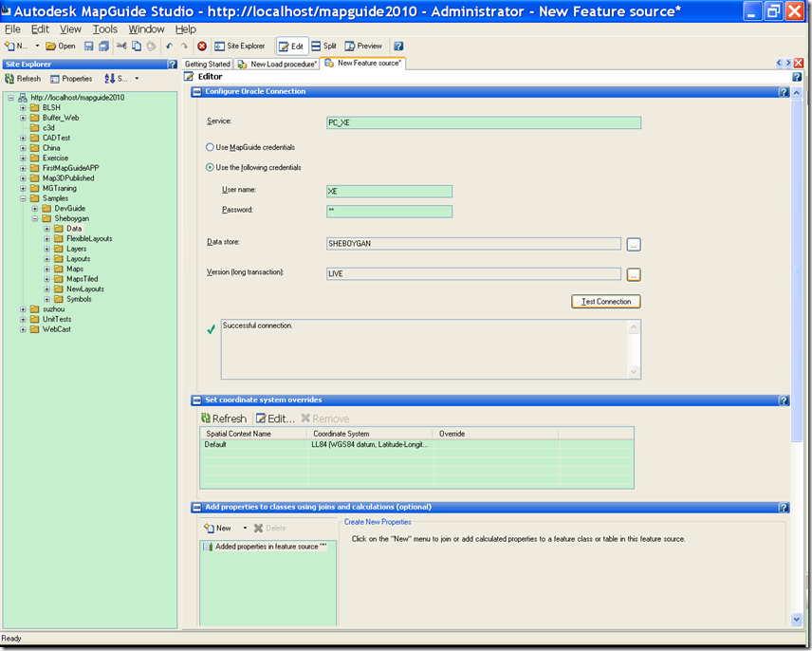This screenshot has height=651, width=812.
Task: Click the Data store browse button
Action: click(x=634, y=245)
